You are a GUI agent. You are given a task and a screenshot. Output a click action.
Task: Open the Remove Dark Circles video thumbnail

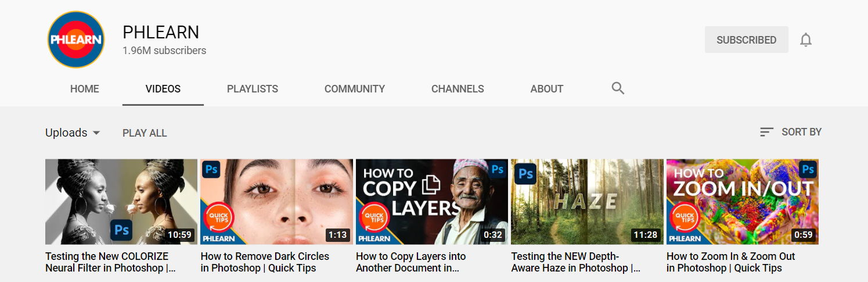(x=276, y=202)
